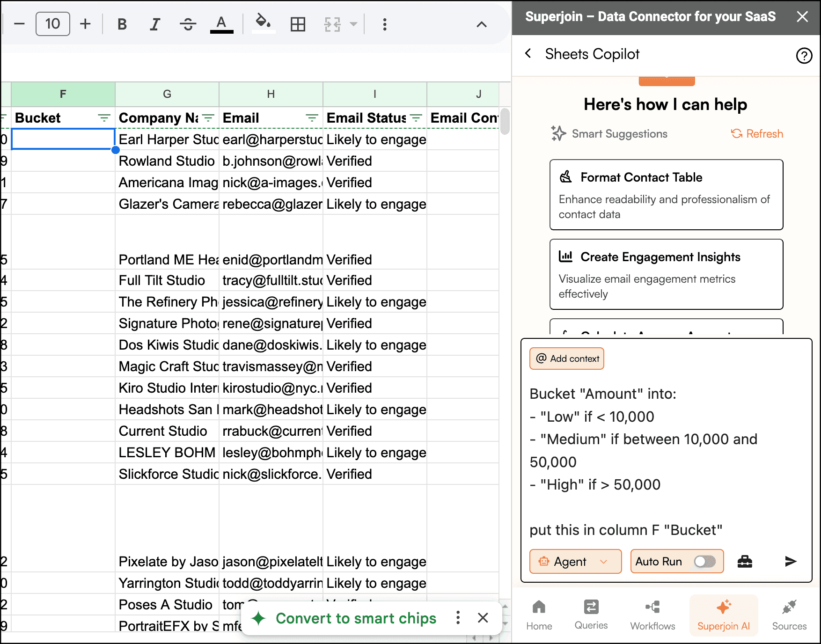Screen dimensions: 821x644
Task: Click the merge cells icon
Action: click(x=332, y=24)
